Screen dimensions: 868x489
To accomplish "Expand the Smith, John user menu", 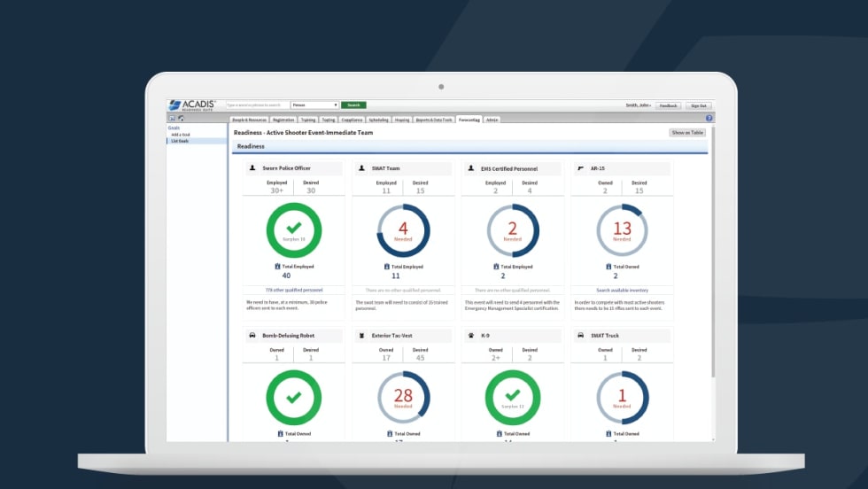I will click(638, 105).
